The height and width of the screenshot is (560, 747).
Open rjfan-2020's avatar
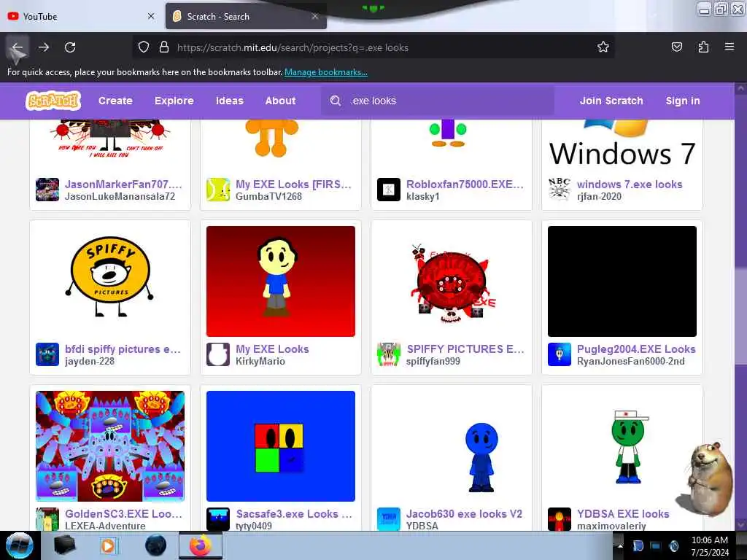click(560, 190)
